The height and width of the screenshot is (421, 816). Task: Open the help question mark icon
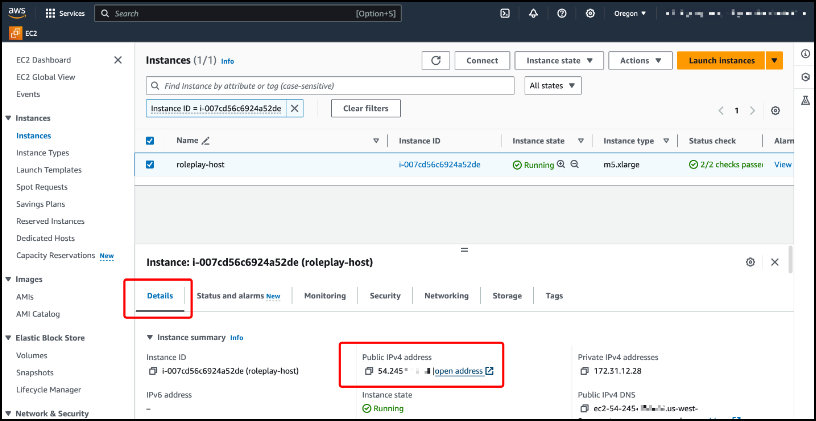(562, 14)
